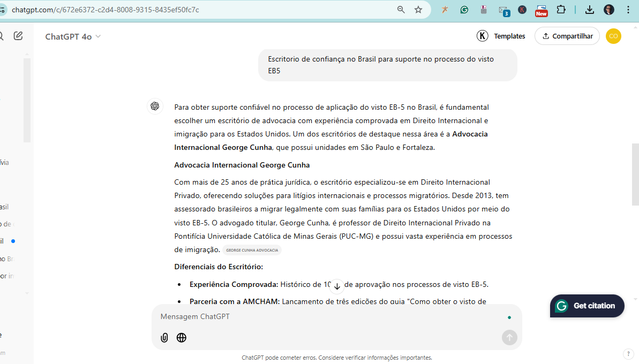Click the Grammarly green dot in message box
This screenshot has height=364, width=639.
pyautogui.click(x=509, y=317)
